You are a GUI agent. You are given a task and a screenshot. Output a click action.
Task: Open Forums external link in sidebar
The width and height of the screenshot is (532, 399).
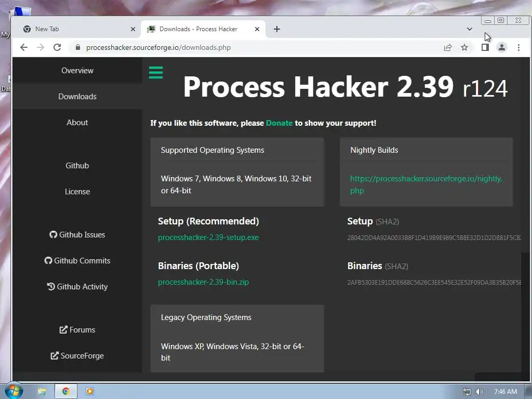(x=77, y=330)
